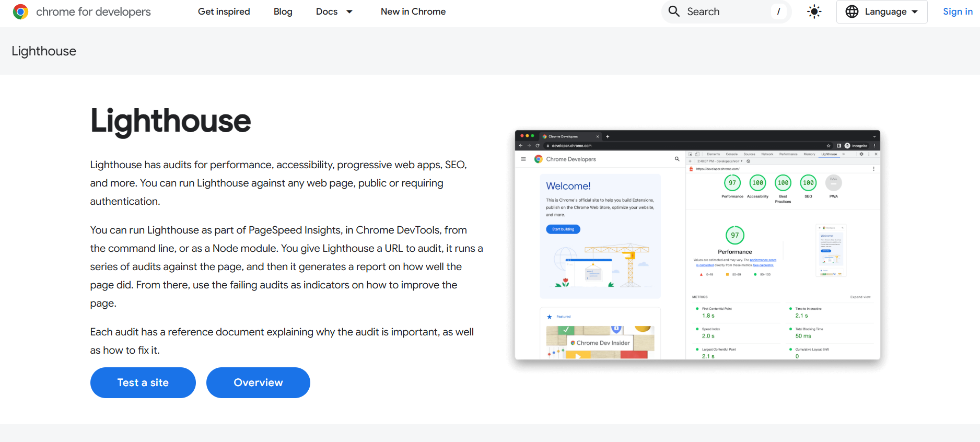
Task: Click the search icon inside Chrome Developers screenshot
Action: (x=677, y=159)
